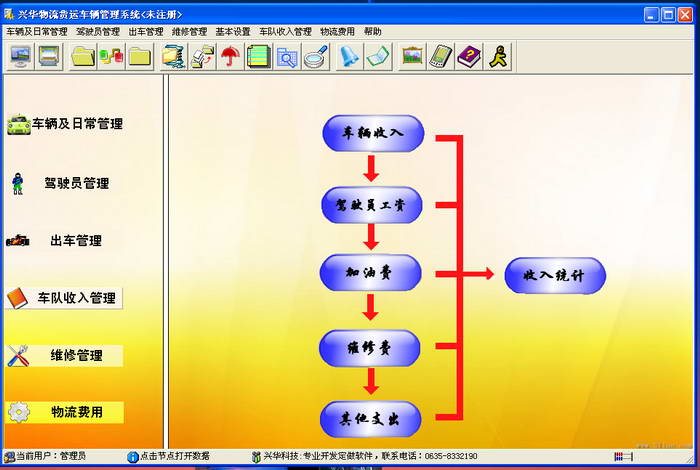Click 兴华科技 contact info in status bar
Screen dimensions: 700x470
(370, 456)
